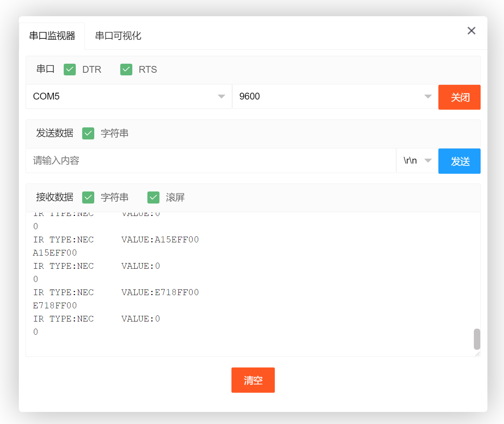Expand the 9600 baud rate dropdown
504x424 pixels.
[335, 96]
